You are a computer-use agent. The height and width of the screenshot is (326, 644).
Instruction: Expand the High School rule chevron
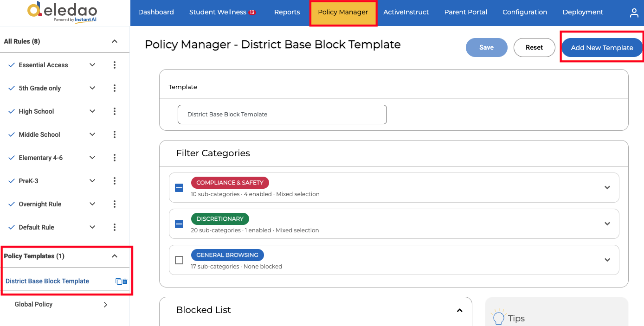(x=92, y=111)
